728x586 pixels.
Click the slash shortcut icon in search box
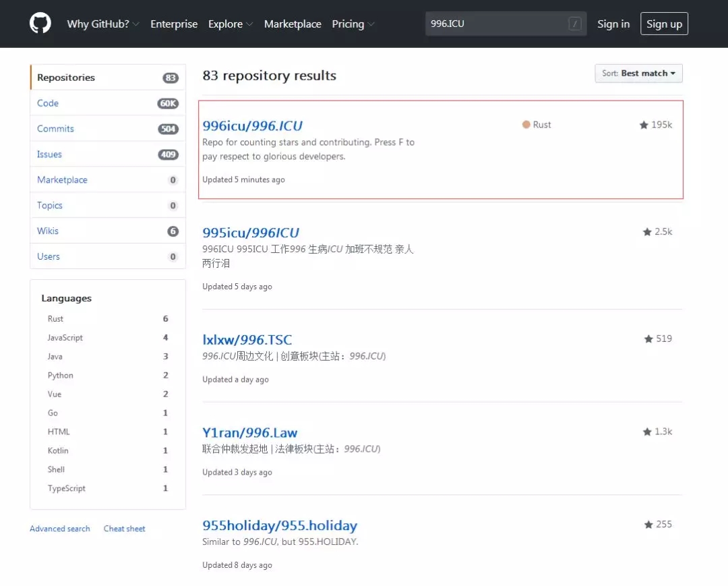[x=575, y=24]
